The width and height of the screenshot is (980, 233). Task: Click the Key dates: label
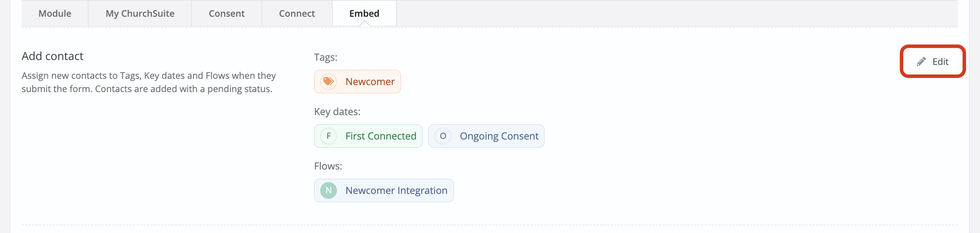coord(337,111)
